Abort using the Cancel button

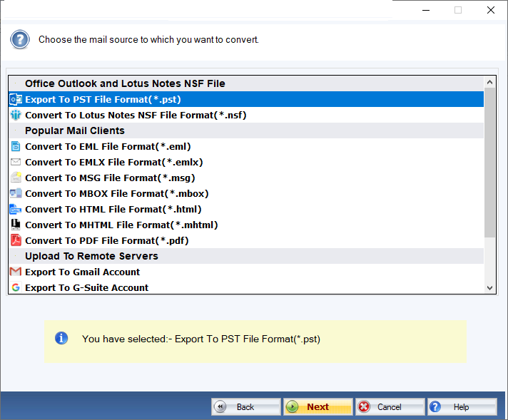(x=390, y=406)
